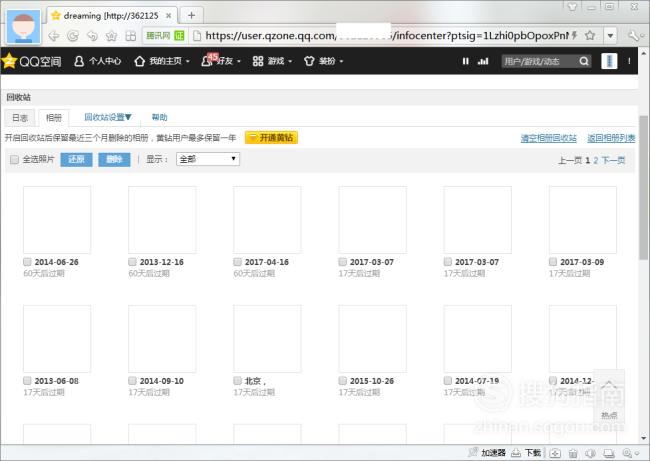The height and width of the screenshot is (461, 650).
Task: Open the 显示 全部 filter dropdown
Action: tap(208, 159)
